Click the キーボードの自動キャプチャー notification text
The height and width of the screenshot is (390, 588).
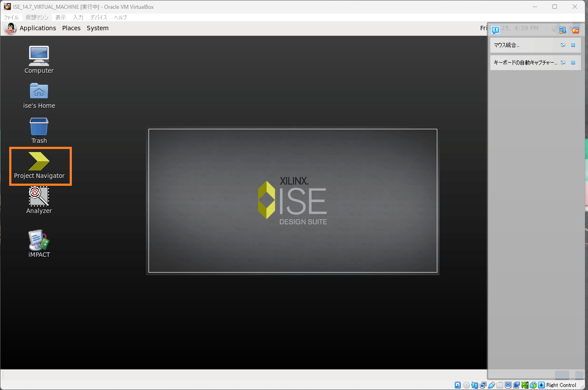click(x=525, y=63)
